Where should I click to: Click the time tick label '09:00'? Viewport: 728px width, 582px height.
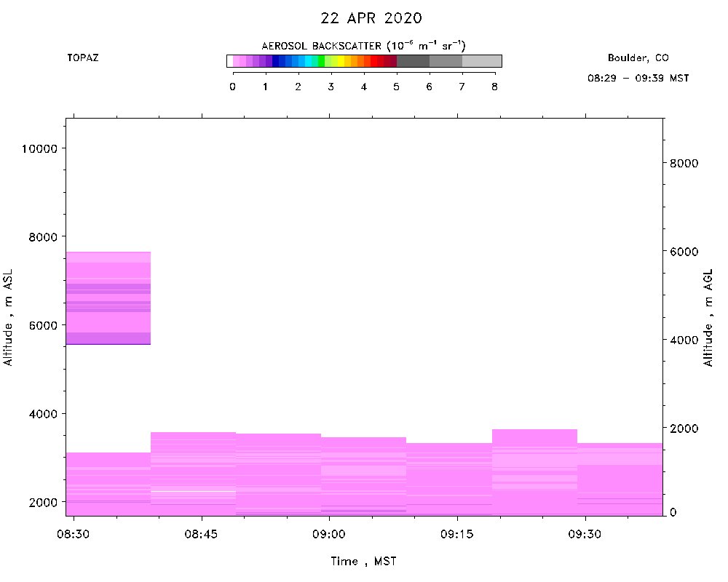(x=329, y=534)
